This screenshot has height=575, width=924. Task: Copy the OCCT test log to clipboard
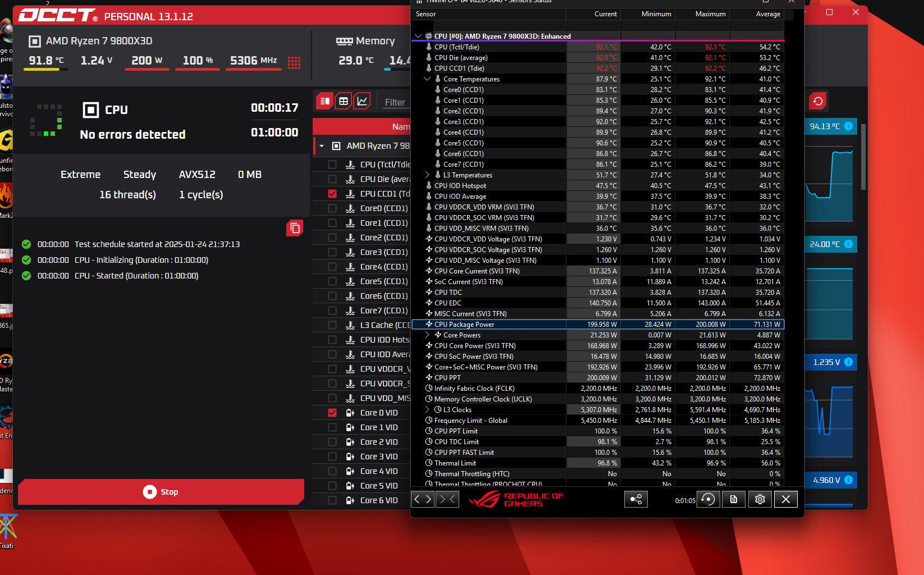coord(295,229)
